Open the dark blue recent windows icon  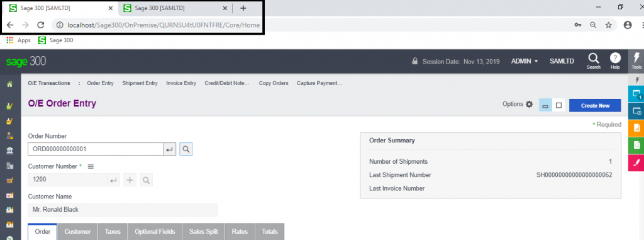636,111
